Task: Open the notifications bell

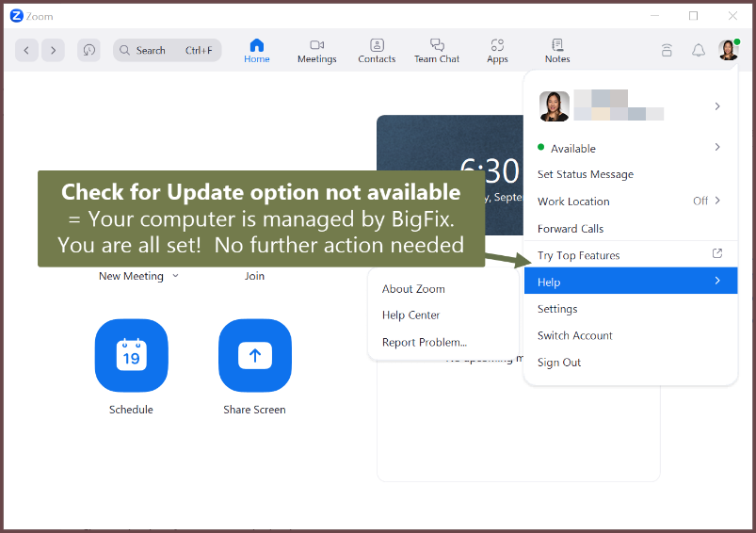Action: click(x=698, y=51)
